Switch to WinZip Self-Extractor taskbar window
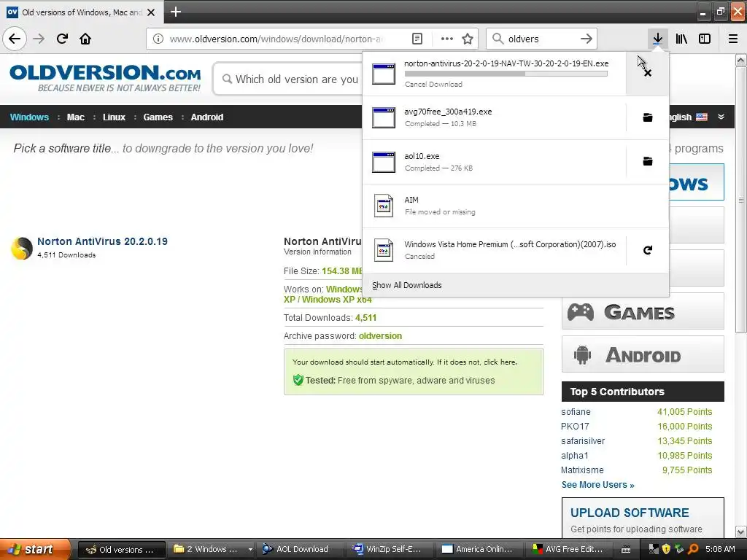The image size is (747, 560). tap(391, 549)
